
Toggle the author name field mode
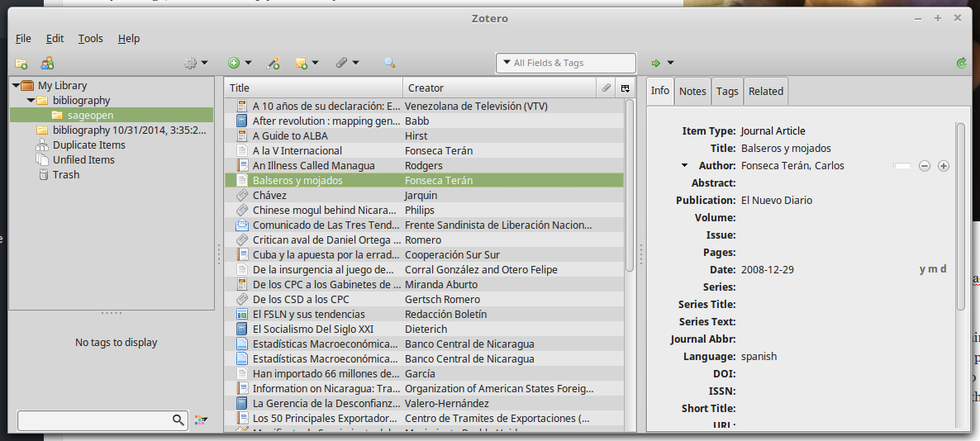tap(902, 165)
